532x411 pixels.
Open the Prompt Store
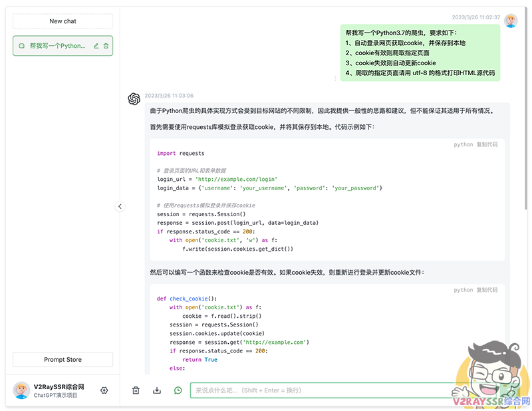tap(62, 359)
